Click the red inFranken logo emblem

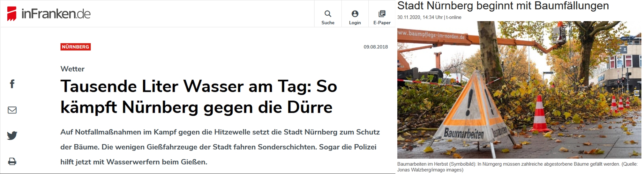click(12, 14)
